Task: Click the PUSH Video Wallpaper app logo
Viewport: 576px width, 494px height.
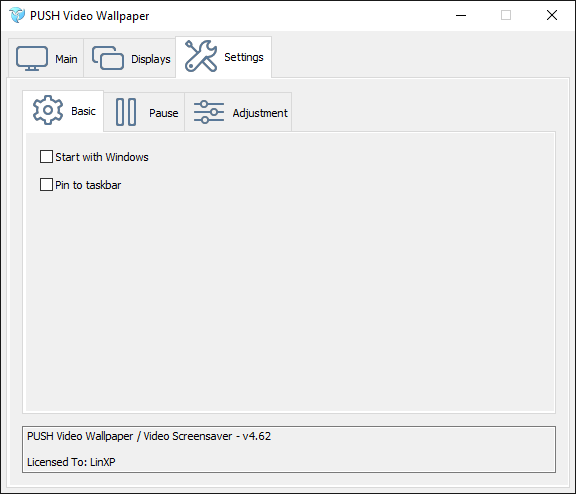Action: click(17, 15)
